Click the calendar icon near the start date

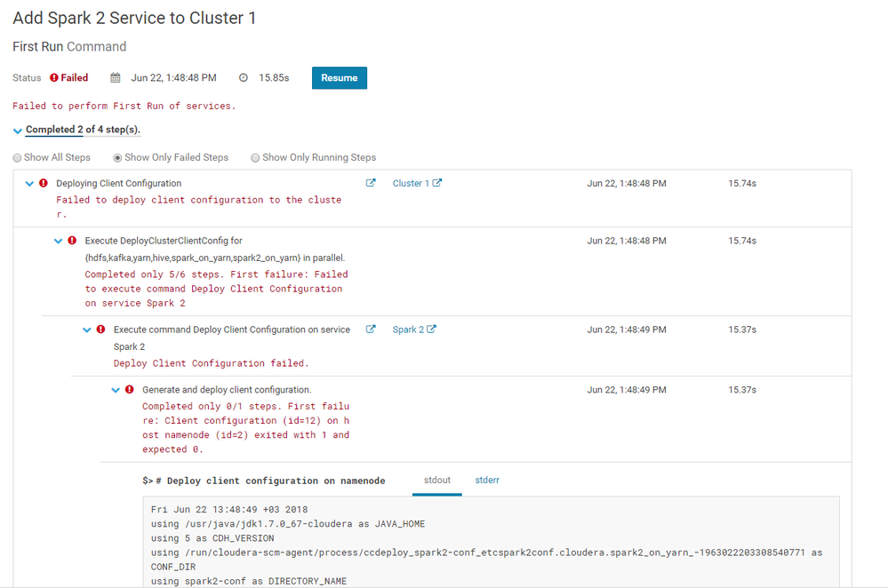[x=116, y=78]
